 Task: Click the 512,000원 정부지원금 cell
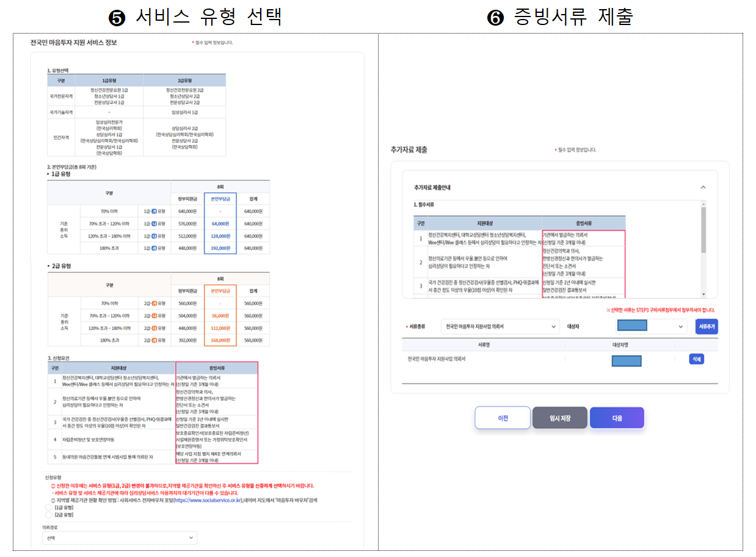coord(187,236)
